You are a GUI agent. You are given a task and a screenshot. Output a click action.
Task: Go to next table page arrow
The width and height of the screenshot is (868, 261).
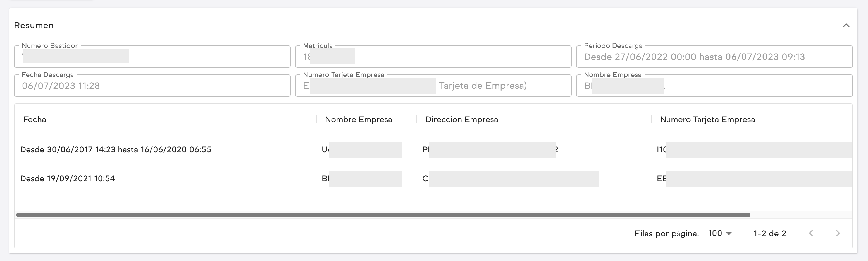coord(838,233)
